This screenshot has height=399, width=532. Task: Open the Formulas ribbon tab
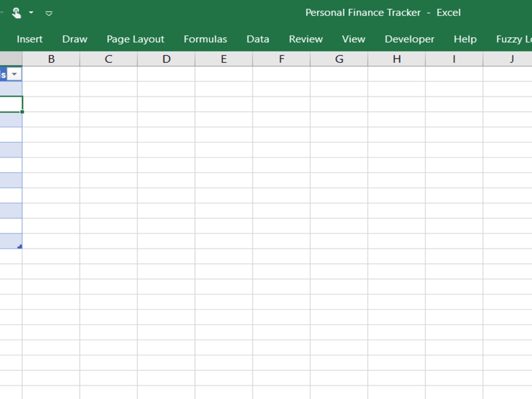coord(205,39)
